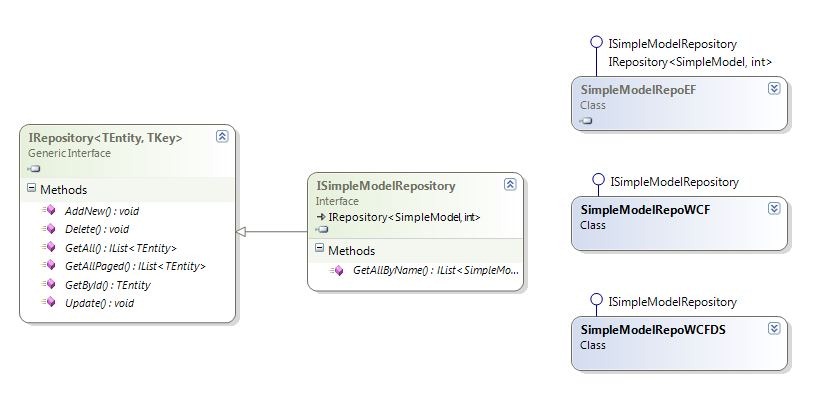Click the SimpleModelRepoEF interface lollipop circle
The width and height of the screenshot is (820, 405).
(x=596, y=42)
